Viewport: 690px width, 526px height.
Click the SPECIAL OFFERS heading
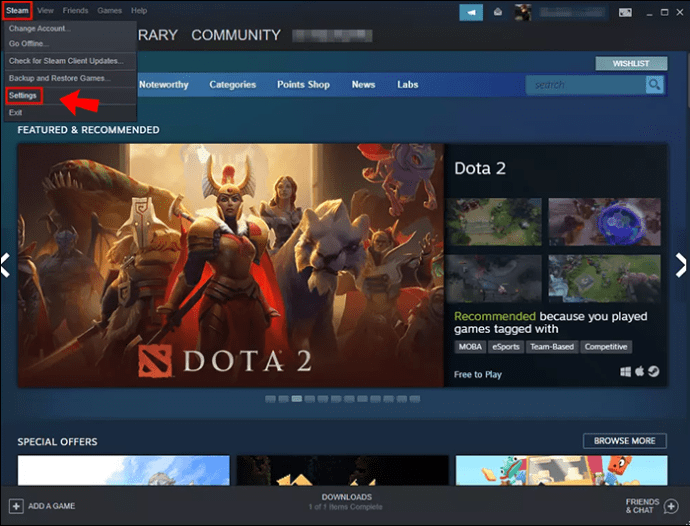[57, 442]
